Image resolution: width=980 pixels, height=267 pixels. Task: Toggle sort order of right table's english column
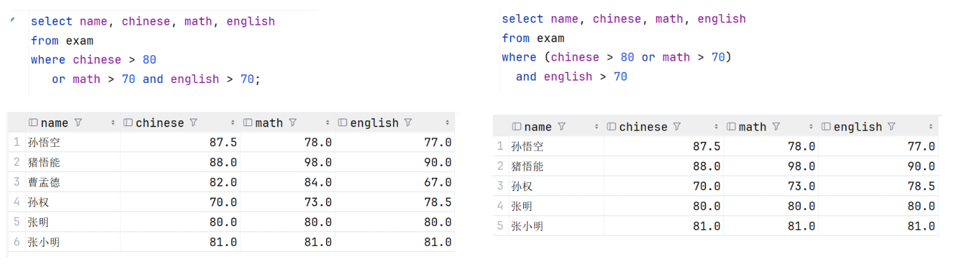pyautogui.click(x=930, y=126)
